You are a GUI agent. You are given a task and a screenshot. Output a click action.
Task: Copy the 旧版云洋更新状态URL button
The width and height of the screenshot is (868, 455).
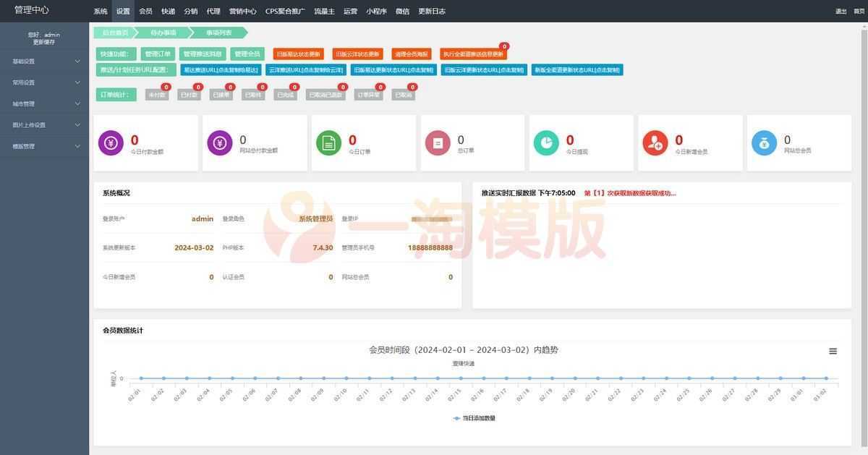tap(484, 70)
